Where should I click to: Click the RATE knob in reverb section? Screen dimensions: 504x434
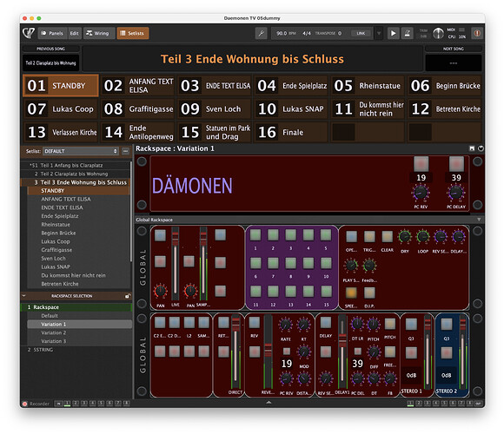pyautogui.click(x=285, y=325)
